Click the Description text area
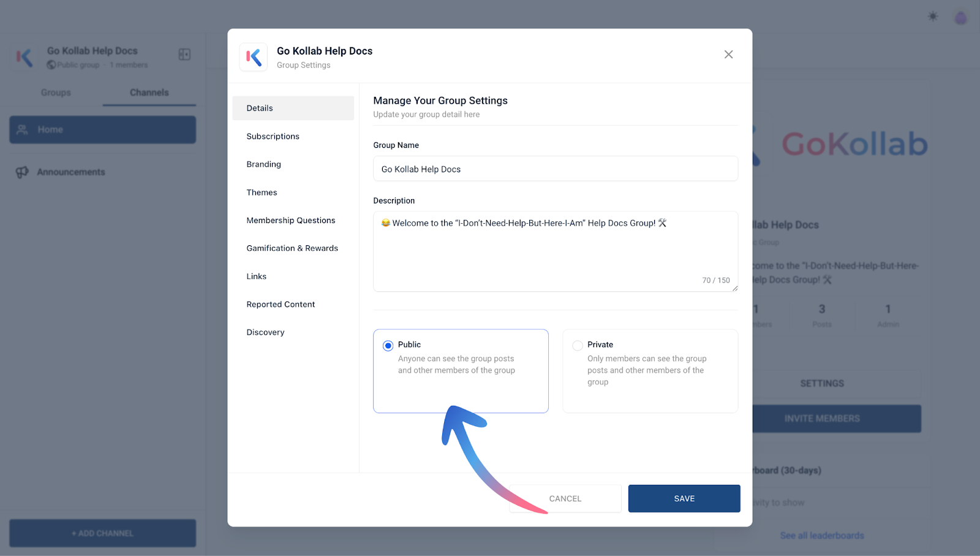Screen dimensions: 980x556 coord(556,251)
